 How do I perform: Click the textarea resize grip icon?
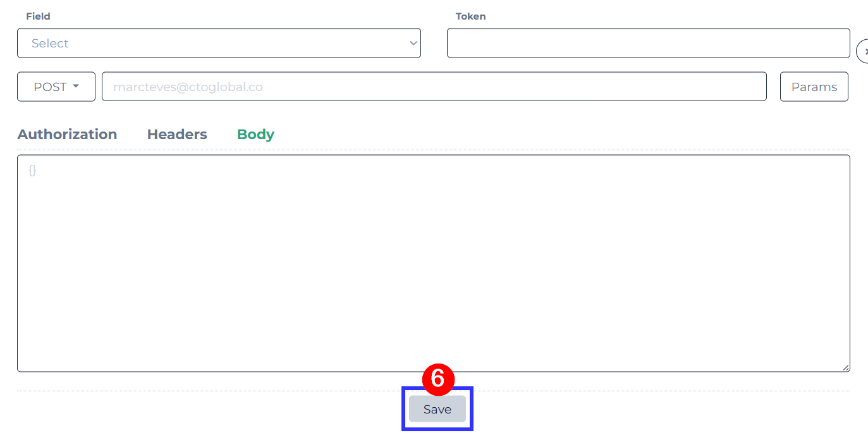tap(846, 367)
